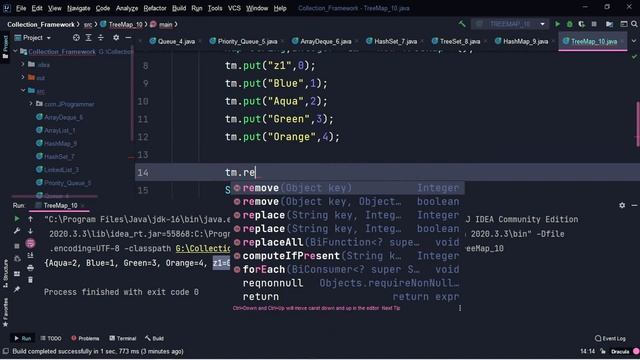
Task: Open the Refactor menu
Action: coord(155,8)
